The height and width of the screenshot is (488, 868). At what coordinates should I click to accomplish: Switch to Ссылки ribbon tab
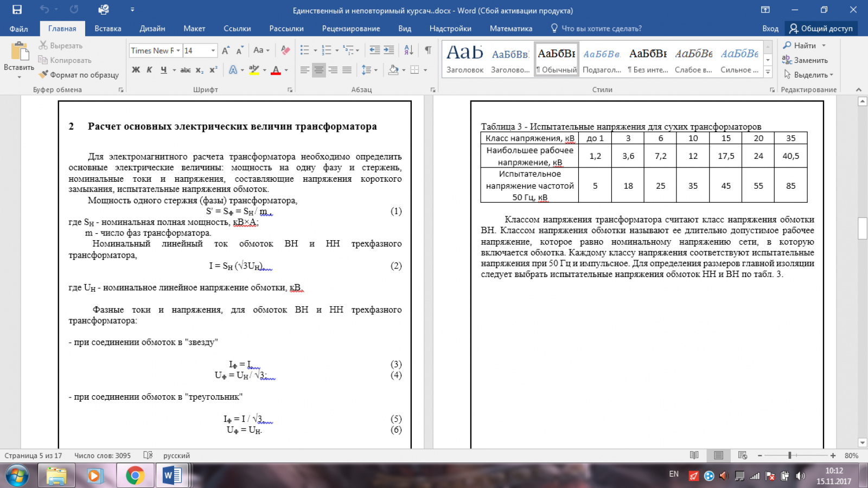pyautogui.click(x=237, y=29)
